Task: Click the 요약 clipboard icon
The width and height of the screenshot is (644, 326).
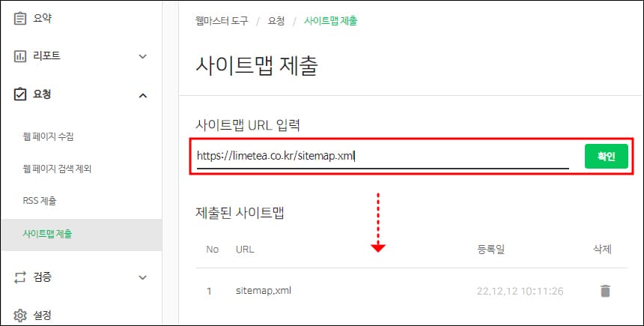Action: tap(19, 19)
